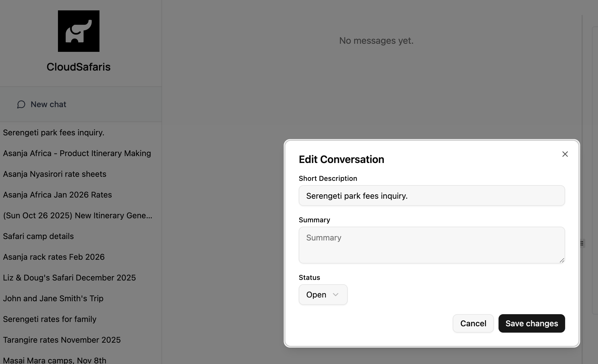
Task: Open Safari camp details conversation
Action: pos(38,236)
